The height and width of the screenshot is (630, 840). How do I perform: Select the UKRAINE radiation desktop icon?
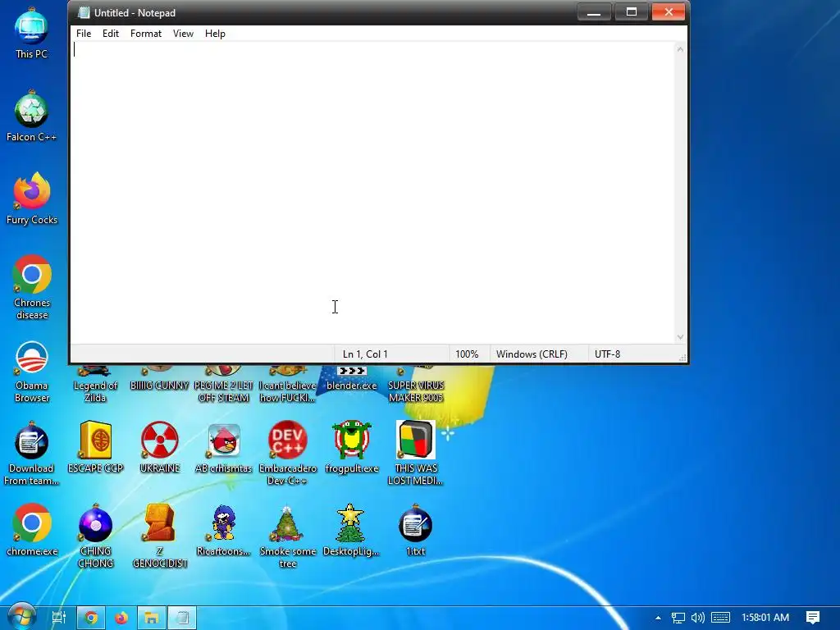coord(160,447)
